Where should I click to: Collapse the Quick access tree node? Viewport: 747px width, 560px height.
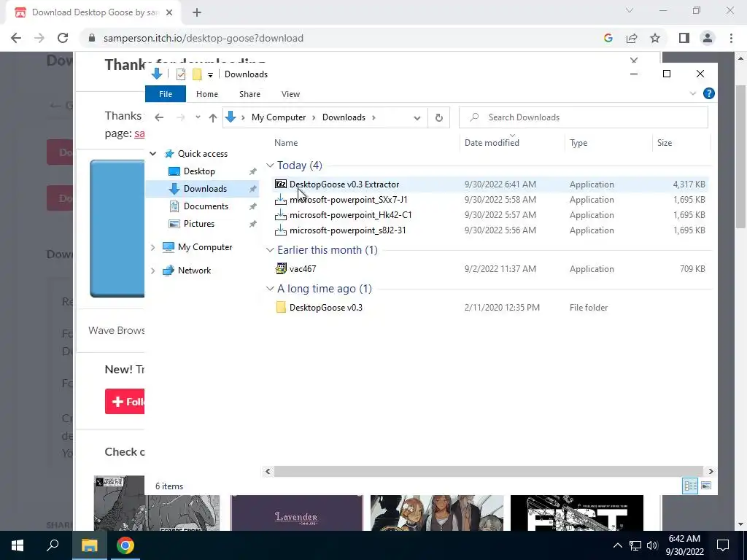153,154
